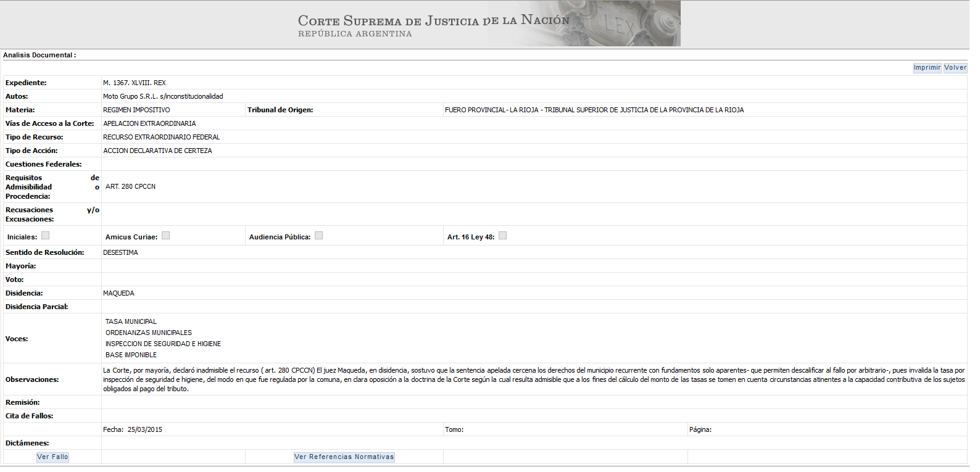Tick the Art. 16 Ley 48 checkbox
Image resolution: width=980 pixels, height=472 pixels.
(x=502, y=236)
